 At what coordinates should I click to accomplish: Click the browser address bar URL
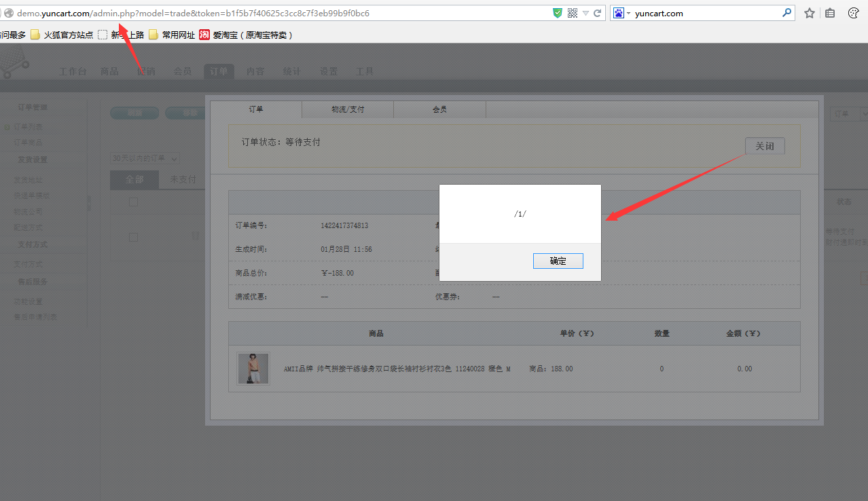pos(194,13)
